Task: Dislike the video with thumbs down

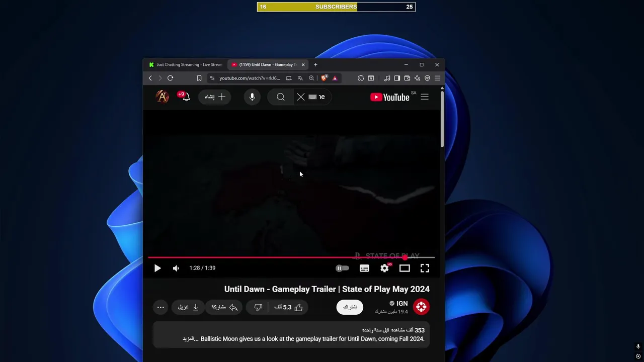Action: pyautogui.click(x=258, y=307)
